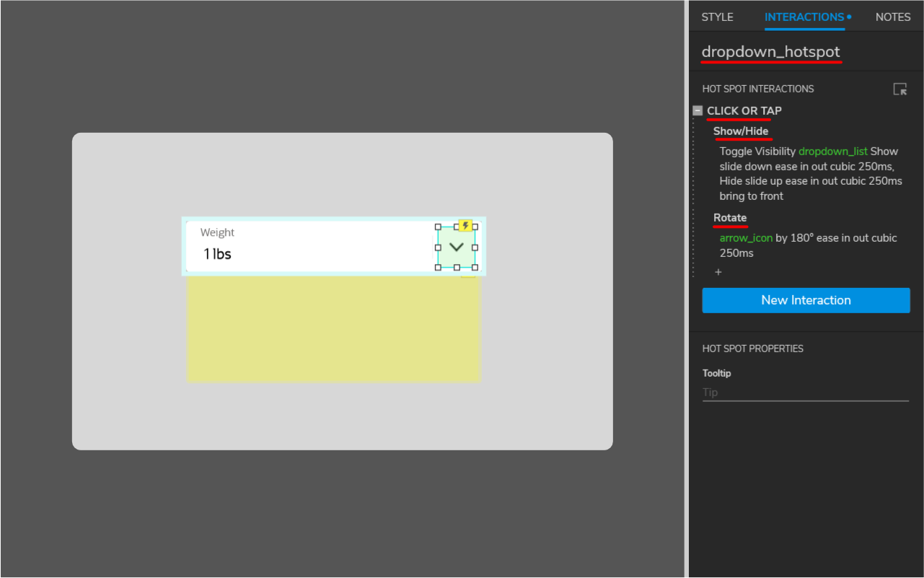The image size is (924, 578).
Task: Click the dropdown_list green link
Action: [833, 151]
